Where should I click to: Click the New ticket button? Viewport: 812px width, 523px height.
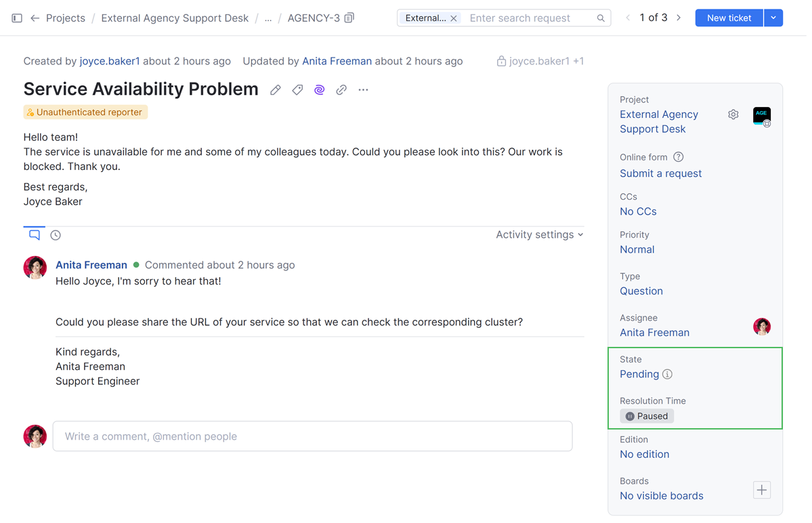click(729, 18)
